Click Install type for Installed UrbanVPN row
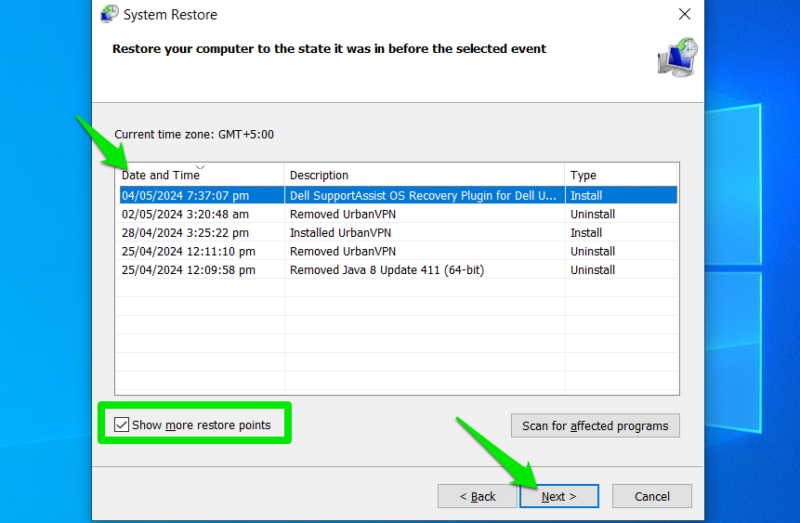The width and height of the screenshot is (800, 523). tap(586, 233)
